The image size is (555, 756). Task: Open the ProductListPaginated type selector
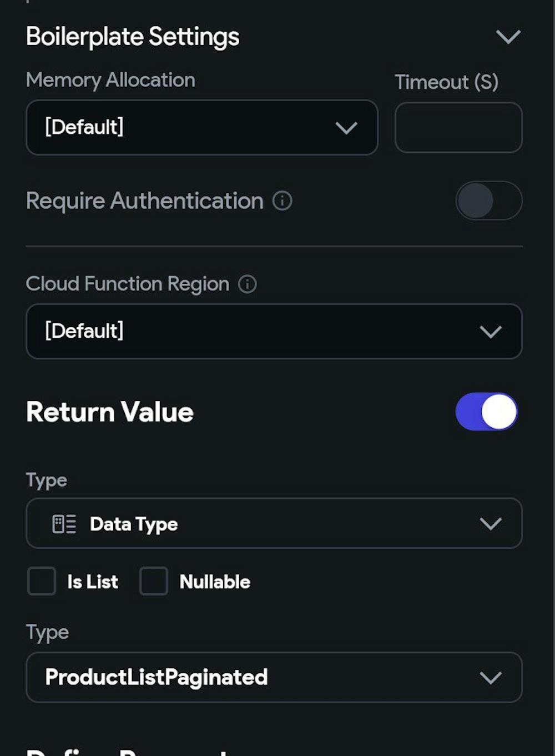coord(274,677)
